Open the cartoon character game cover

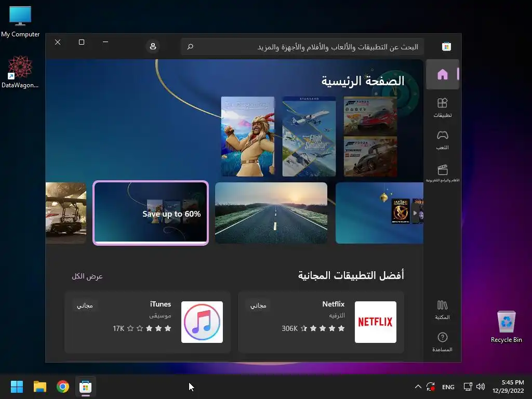tap(248, 137)
